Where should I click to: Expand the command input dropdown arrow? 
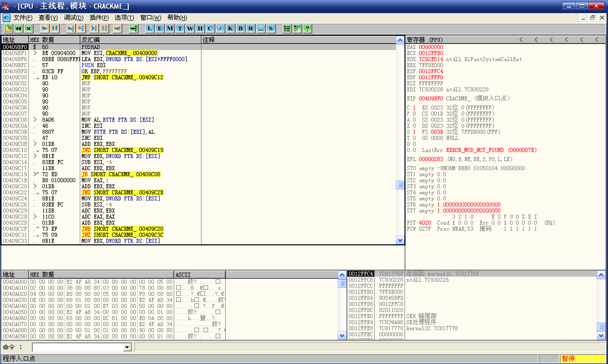click(127, 348)
